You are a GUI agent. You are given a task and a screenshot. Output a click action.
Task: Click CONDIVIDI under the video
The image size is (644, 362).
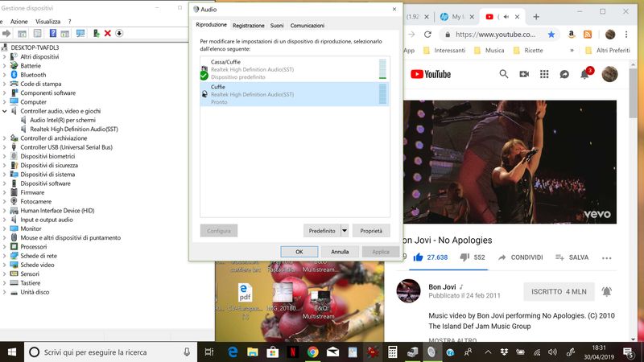520,257
